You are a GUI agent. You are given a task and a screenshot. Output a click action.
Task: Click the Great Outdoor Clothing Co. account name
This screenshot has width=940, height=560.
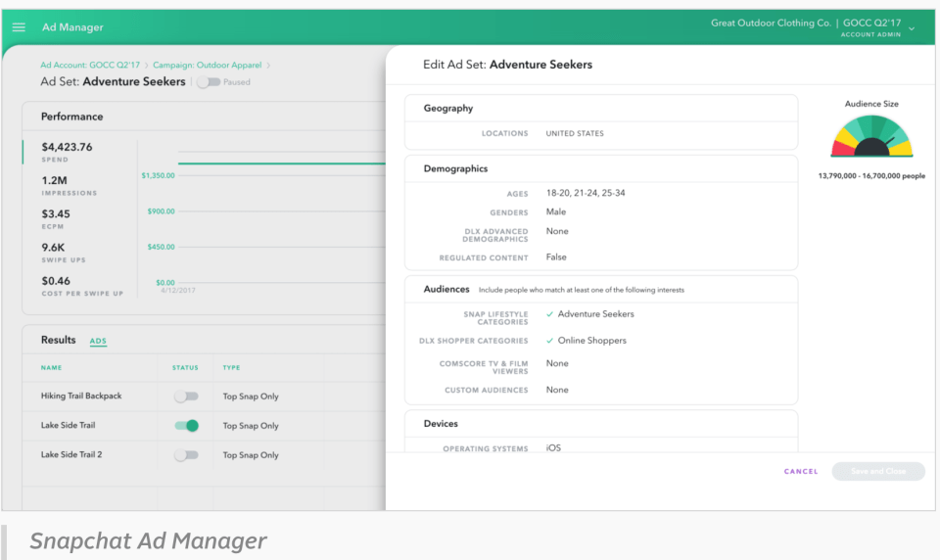(771, 23)
